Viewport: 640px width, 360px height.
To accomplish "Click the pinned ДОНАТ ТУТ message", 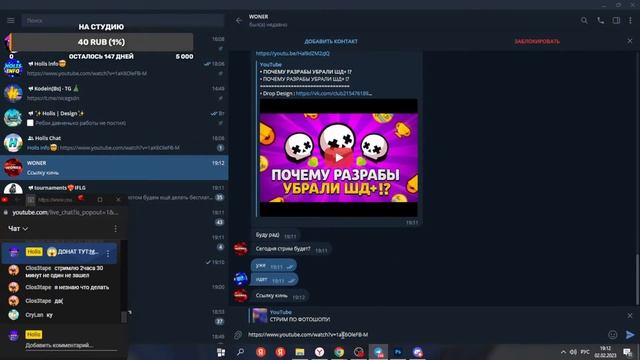I will click(59, 252).
